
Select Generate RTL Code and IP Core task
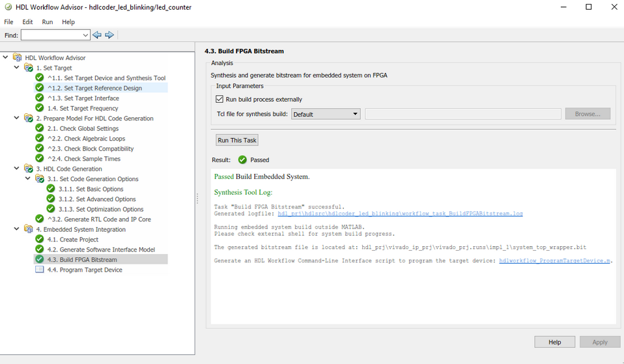tap(98, 219)
